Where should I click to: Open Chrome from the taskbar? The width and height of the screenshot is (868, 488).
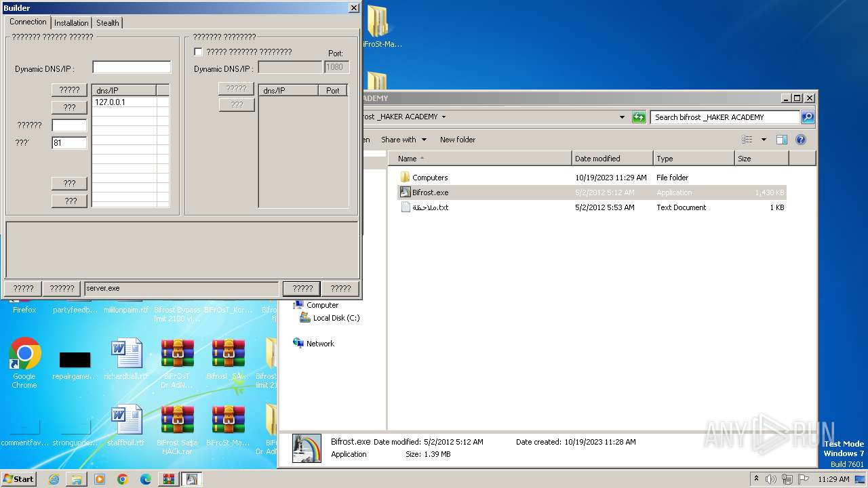point(123,479)
